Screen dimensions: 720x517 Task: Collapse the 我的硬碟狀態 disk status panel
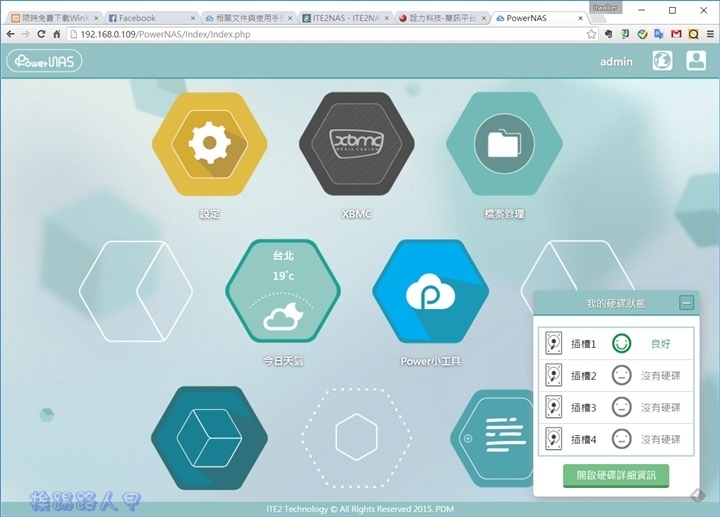point(686,302)
